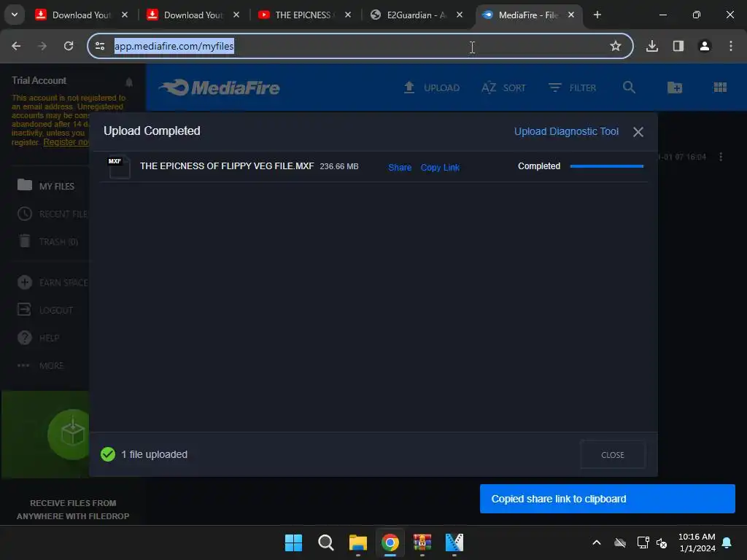This screenshot has height=560, width=747.
Task: Close the THE EPICNESS YouTube tab
Action: [348, 15]
